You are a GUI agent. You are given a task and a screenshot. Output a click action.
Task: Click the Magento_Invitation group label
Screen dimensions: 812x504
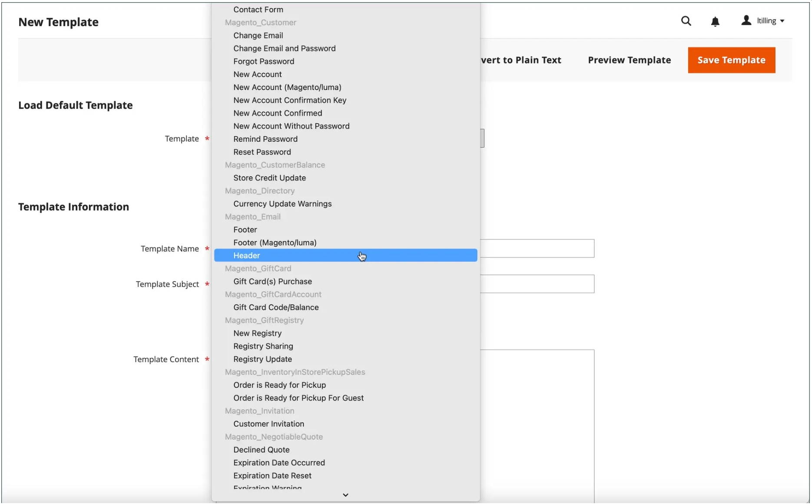tap(259, 411)
